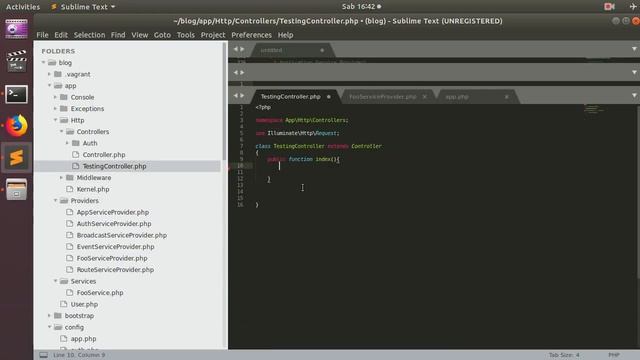Click the sidebar vertical scrollbar
Image resolution: width=640 pixels, height=360 pixels.
(224, 102)
